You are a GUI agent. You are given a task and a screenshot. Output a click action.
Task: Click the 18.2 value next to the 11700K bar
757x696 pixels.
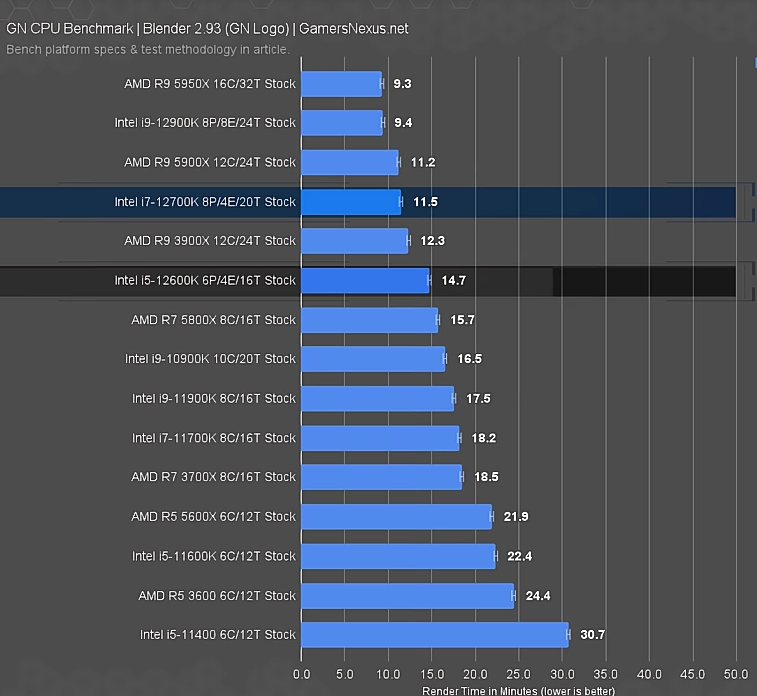point(484,438)
